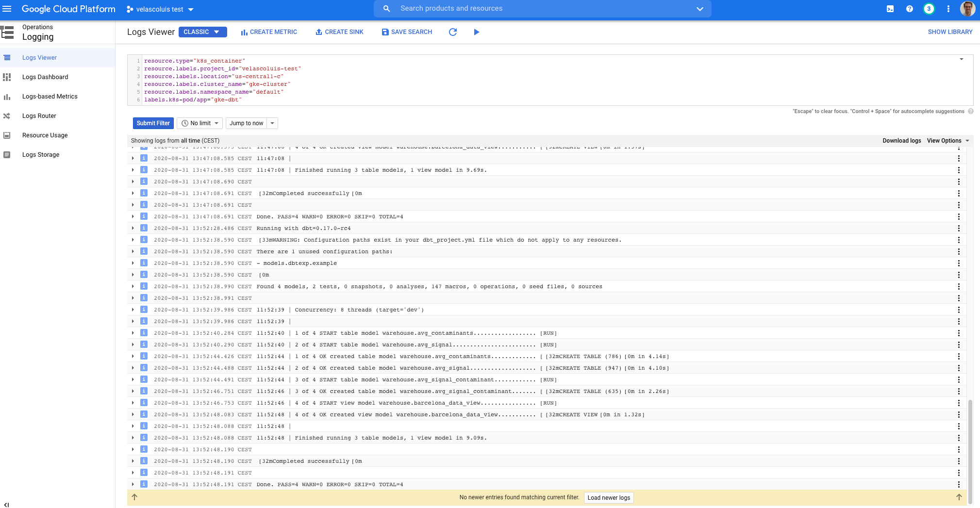Screen dimensions: 980x508
Task: Click the Logs-based Metrics sidebar icon
Action: (7, 97)
